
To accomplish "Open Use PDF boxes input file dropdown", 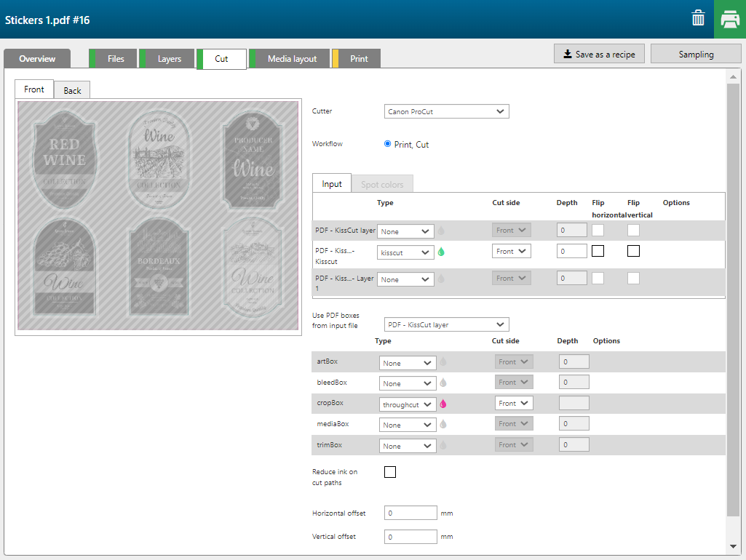I will point(446,324).
